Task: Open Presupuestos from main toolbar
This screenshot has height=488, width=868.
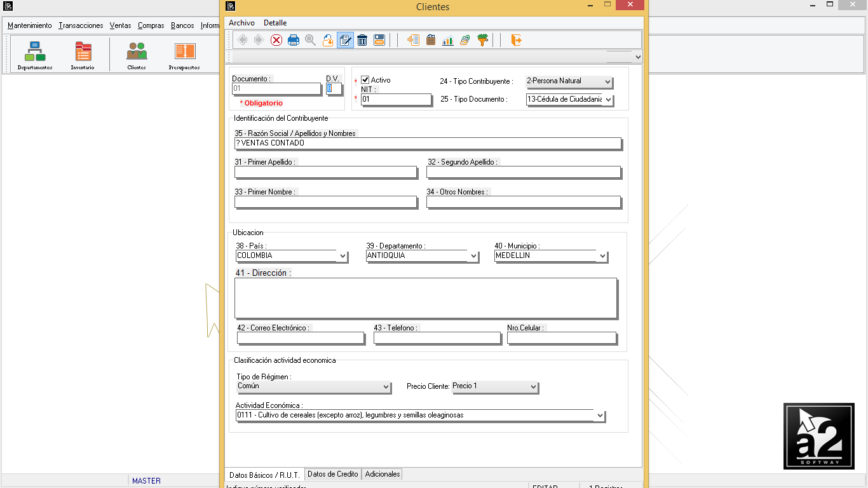Action: tap(184, 55)
